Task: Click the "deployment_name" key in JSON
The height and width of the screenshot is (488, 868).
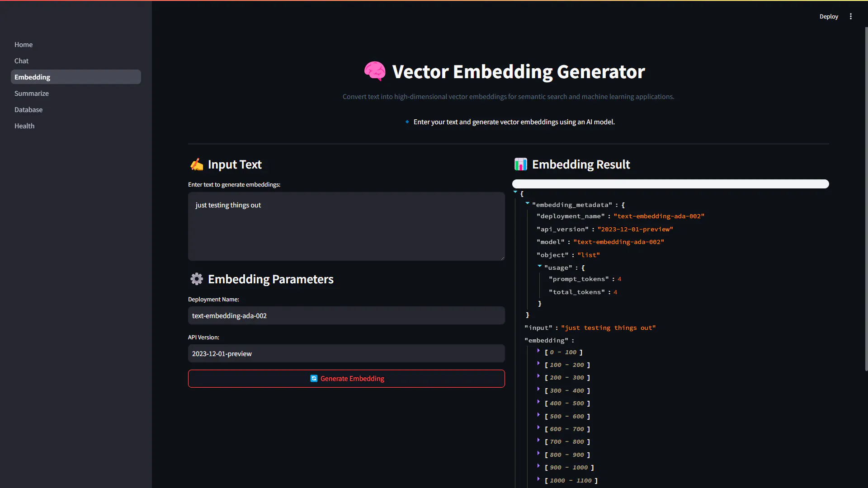Action: [571, 216]
